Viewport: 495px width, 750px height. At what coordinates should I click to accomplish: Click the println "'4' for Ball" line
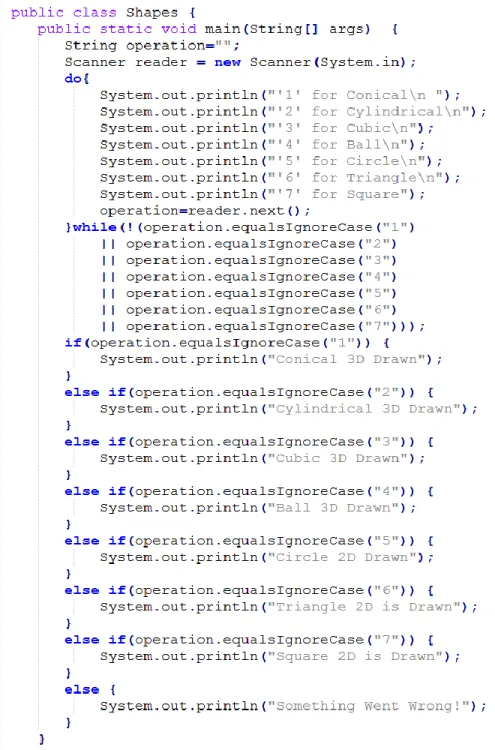tap(262, 145)
